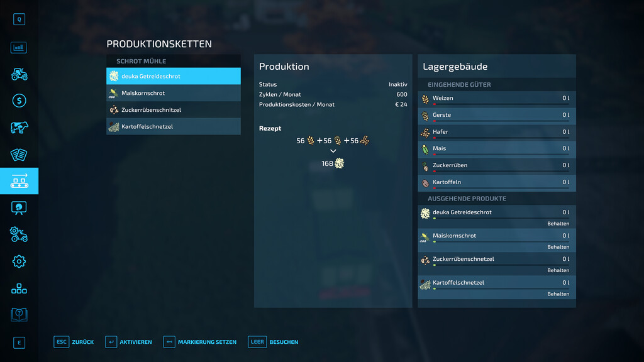Open the animals cow sidebar icon

tap(19, 127)
